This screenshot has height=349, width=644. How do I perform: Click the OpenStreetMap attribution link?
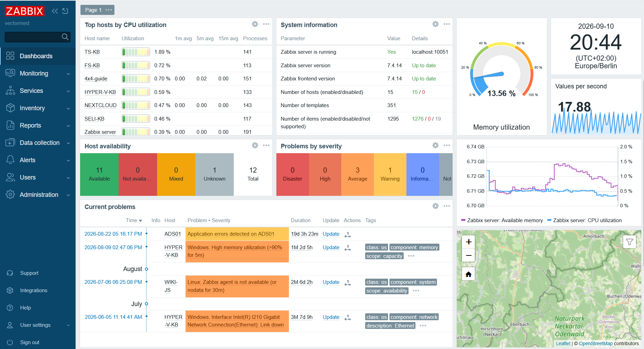595,343
